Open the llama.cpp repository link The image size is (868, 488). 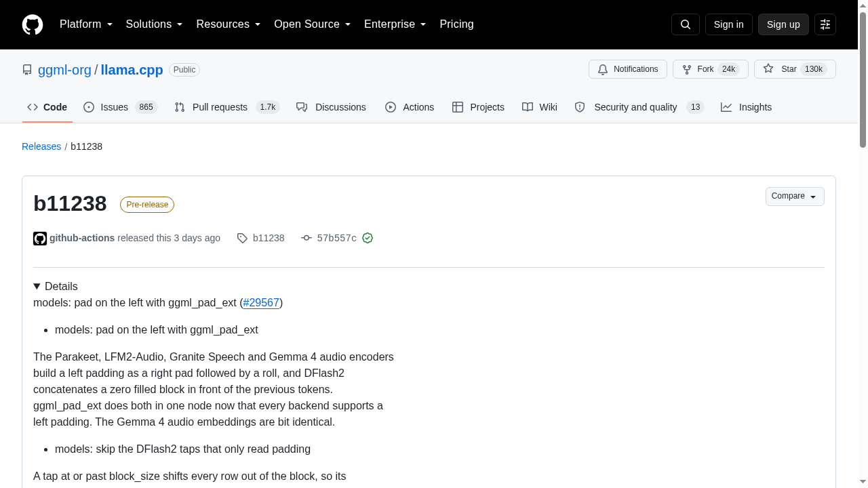pyautogui.click(x=132, y=70)
